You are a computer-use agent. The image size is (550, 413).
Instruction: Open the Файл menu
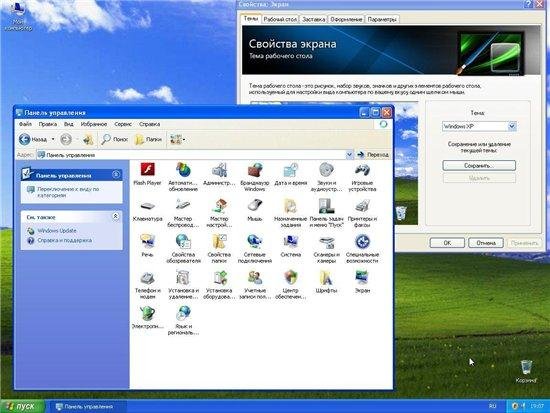(25, 124)
